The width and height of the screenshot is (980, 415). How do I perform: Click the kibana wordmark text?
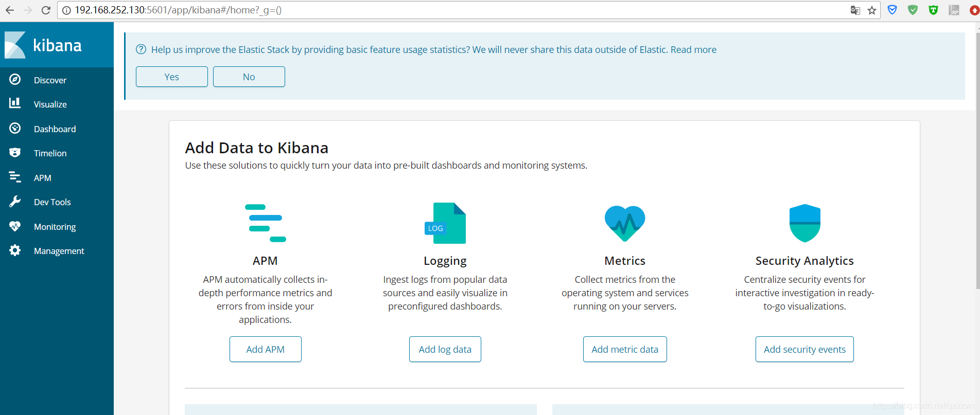[x=57, y=45]
